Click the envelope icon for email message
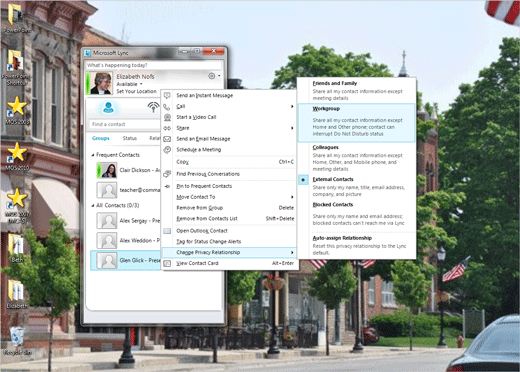 click(167, 139)
